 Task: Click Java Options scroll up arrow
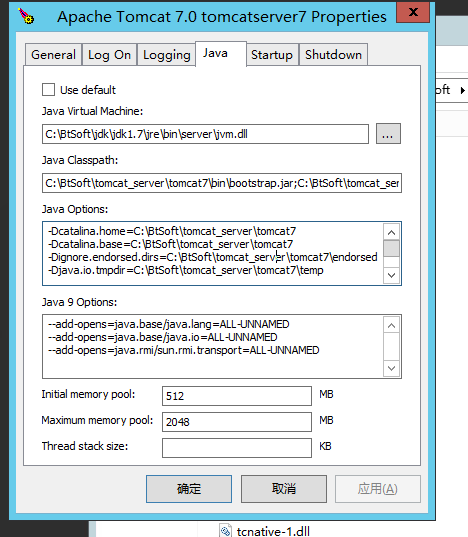(x=391, y=233)
